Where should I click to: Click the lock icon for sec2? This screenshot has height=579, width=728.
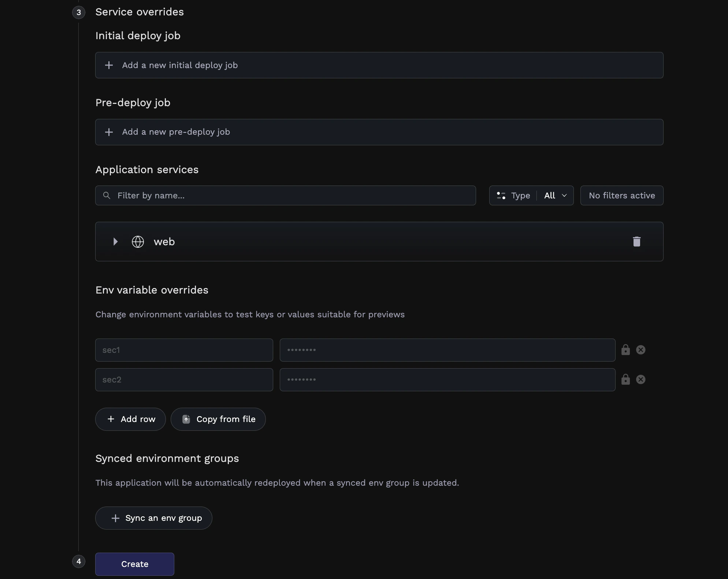pos(625,380)
